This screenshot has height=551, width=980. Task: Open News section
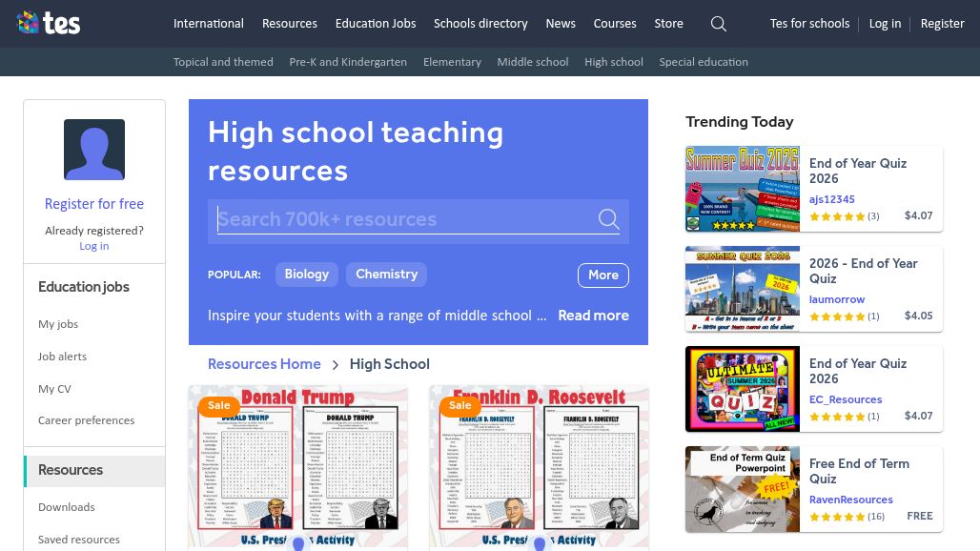[561, 24]
